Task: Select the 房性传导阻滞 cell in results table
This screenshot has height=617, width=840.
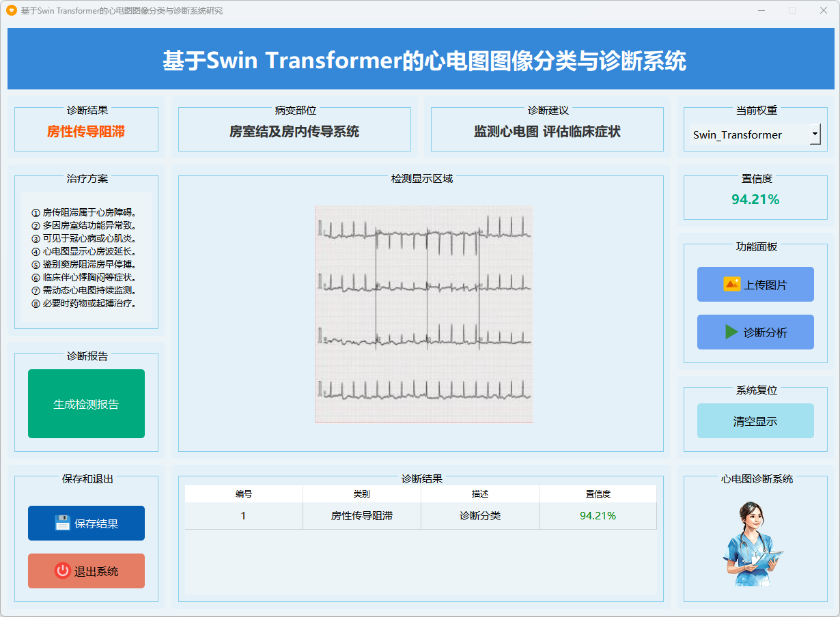Action: 362,516
